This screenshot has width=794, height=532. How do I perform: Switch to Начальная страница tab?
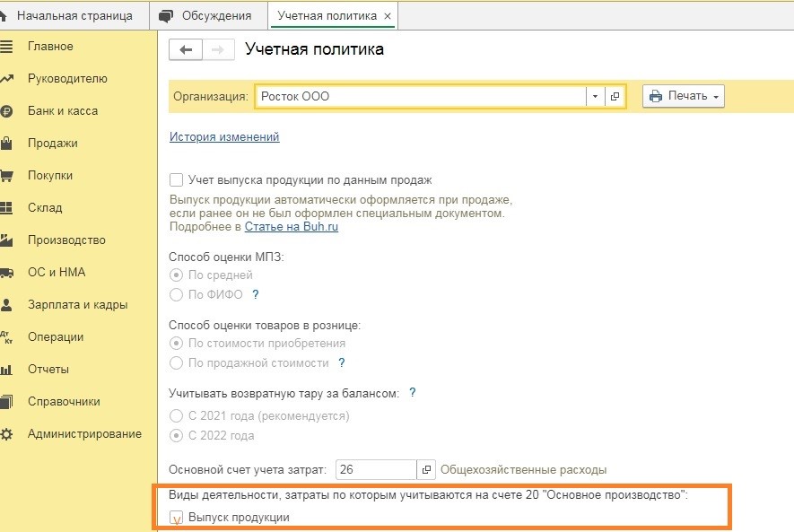click(x=74, y=15)
